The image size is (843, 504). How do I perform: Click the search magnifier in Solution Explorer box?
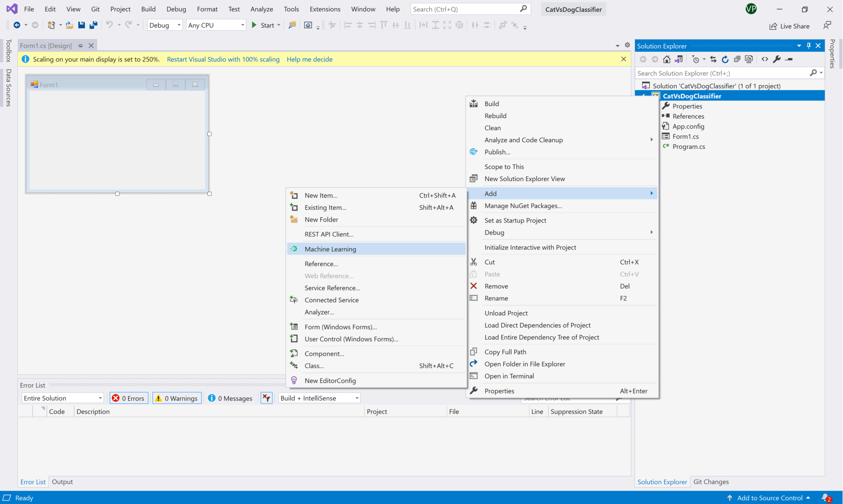[x=813, y=73]
